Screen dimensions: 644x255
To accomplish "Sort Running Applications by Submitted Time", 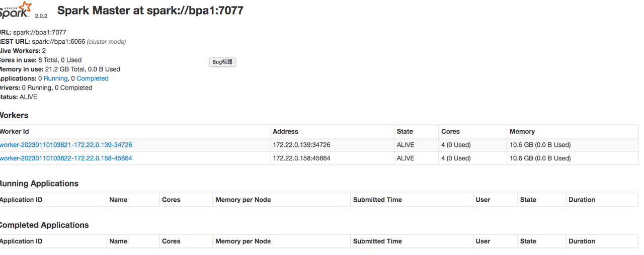I will (377, 200).
